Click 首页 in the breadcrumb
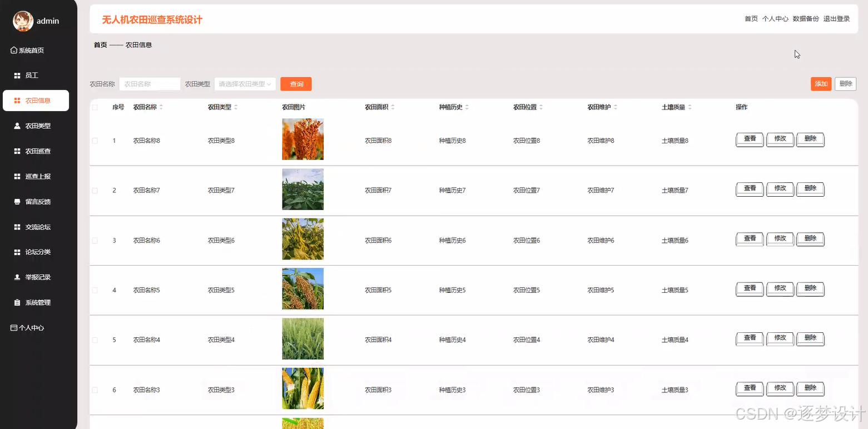868x429 pixels. tap(101, 45)
